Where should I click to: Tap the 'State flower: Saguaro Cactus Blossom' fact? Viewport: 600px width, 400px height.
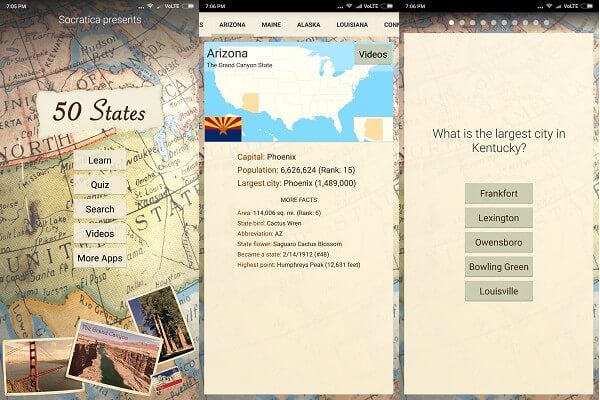290,244
